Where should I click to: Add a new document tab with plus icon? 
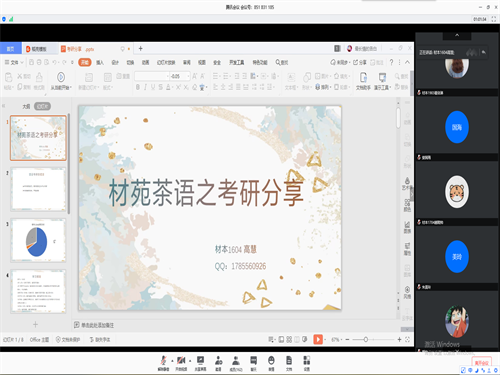(x=141, y=49)
